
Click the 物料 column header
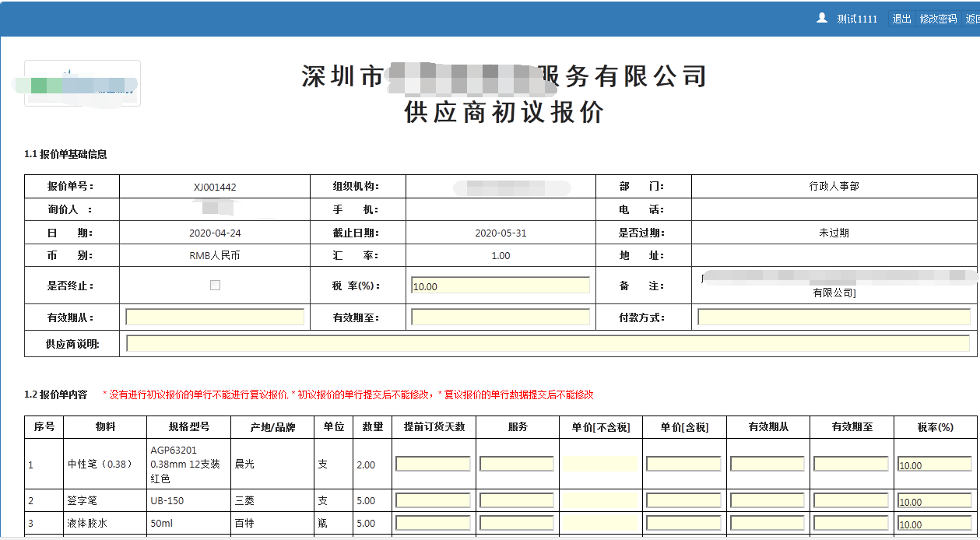[x=105, y=427]
